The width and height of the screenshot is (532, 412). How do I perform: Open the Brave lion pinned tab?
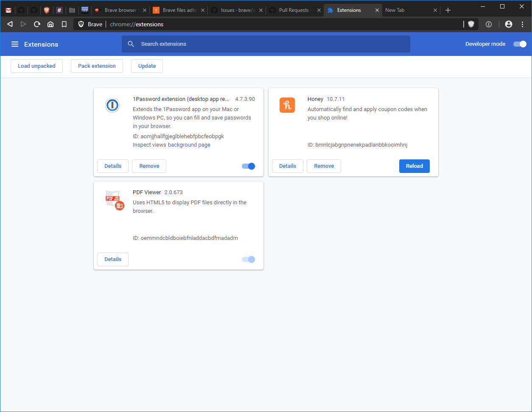point(47,10)
